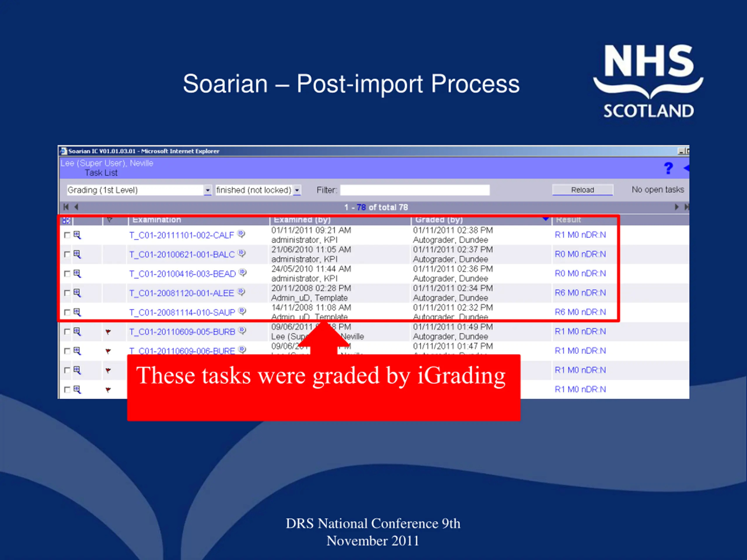Viewport: 747px width, 560px height.
Task: Open detail magnifier icon for BEAD row
Action: click(77, 273)
